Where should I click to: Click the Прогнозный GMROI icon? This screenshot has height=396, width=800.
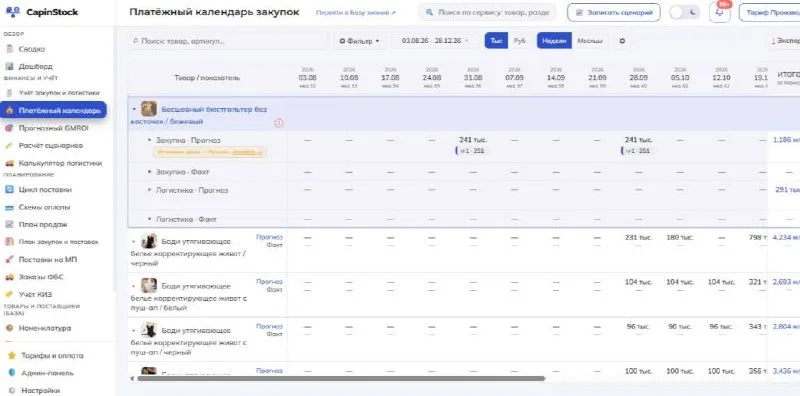(x=9, y=128)
